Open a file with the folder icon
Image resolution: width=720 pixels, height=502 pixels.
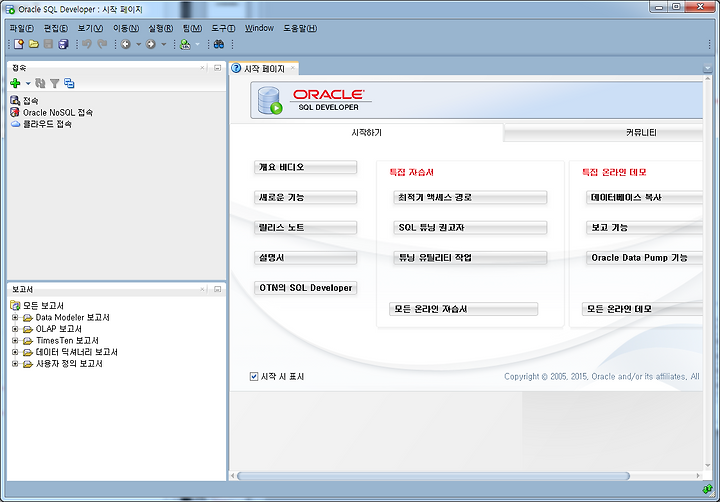pyautogui.click(x=34, y=44)
